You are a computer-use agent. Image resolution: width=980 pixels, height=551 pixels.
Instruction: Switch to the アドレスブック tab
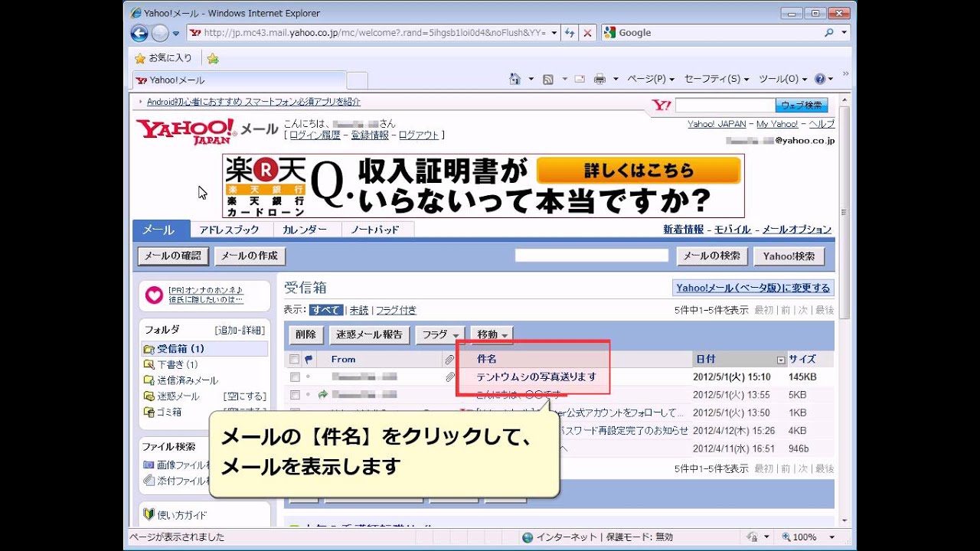pyautogui.click(x=229, y=230)
